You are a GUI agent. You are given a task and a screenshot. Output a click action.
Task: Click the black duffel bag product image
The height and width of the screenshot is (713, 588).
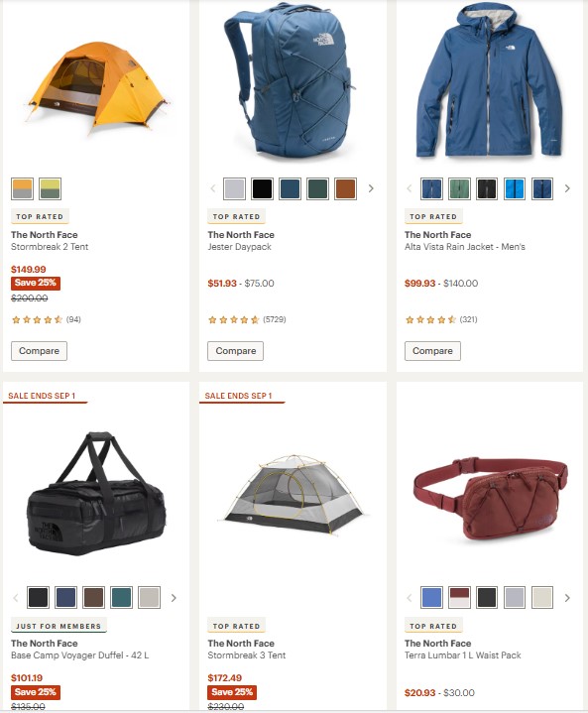point(96,494)
